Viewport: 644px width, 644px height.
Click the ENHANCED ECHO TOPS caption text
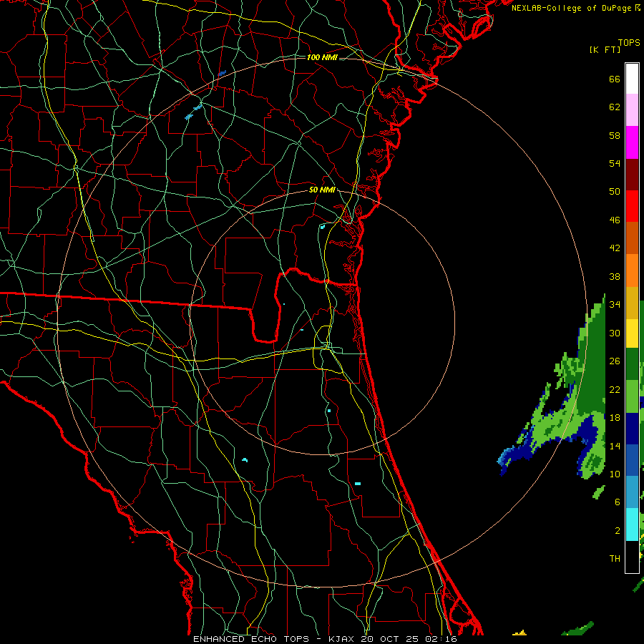pos(251,639)
